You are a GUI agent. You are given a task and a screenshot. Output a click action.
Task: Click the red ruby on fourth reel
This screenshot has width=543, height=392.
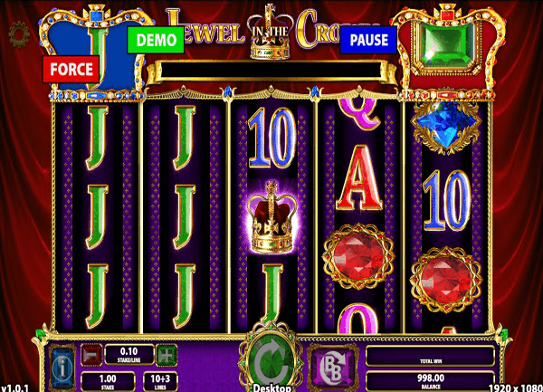click(357, 256)
